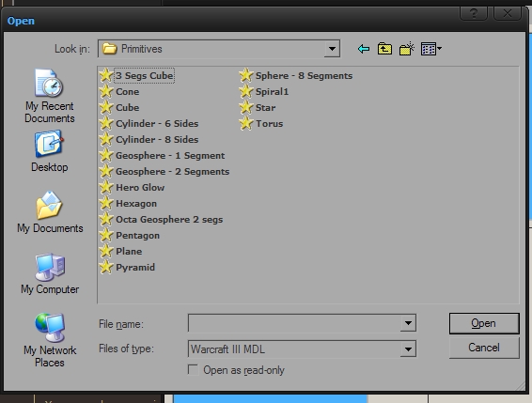Image resolution: width=532 pixels, height=403 pixels.
Task: Click the Warcraft III MDL type field
Action: (294, 349)
